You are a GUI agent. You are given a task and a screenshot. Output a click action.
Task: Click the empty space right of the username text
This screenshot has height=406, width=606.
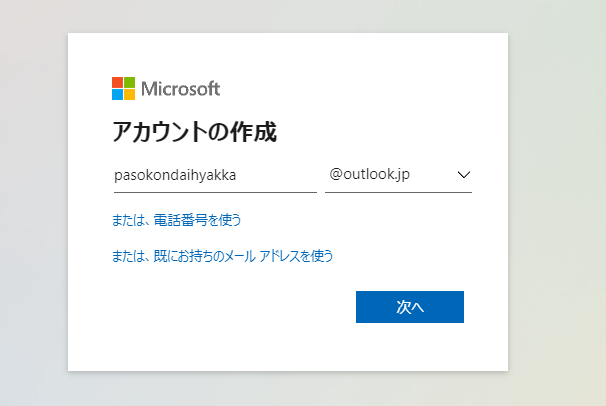[276, 175]
